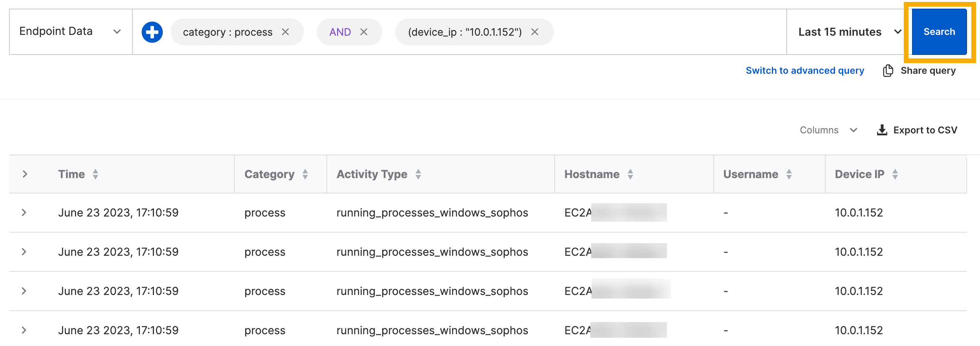This screenshot has width=980, height=346.
Task: Expand the third result row
Action: [24, 291]
